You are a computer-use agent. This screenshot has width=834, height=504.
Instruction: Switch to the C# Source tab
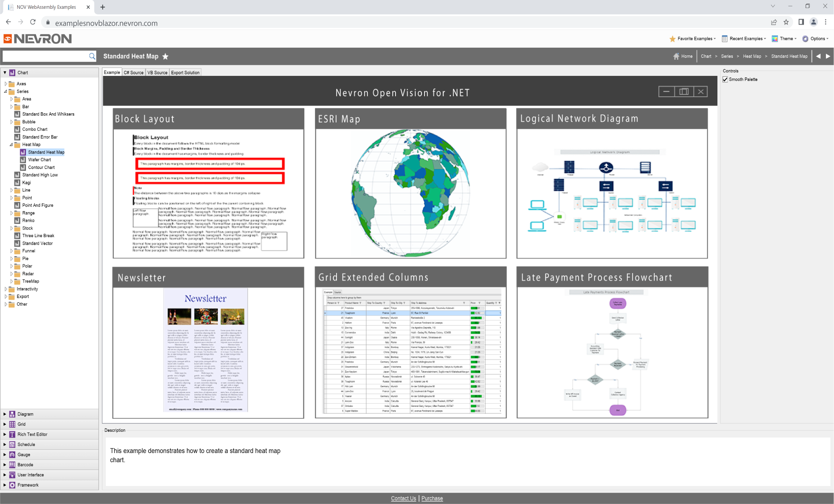pyautogui.click(x=134, y=72)
